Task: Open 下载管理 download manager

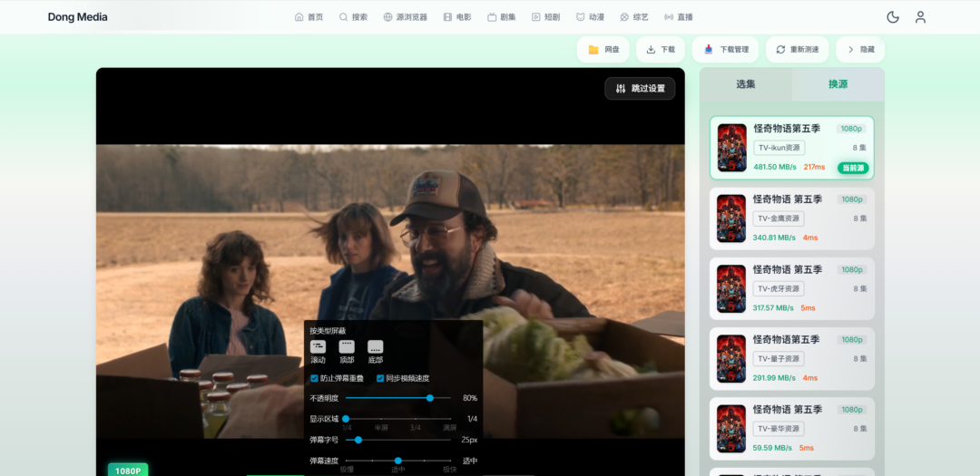Action: [x=726, y=49]
